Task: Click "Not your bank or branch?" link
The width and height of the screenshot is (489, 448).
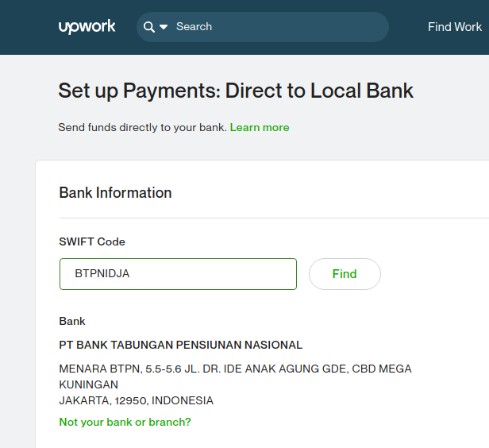Action: click(125, 422)
